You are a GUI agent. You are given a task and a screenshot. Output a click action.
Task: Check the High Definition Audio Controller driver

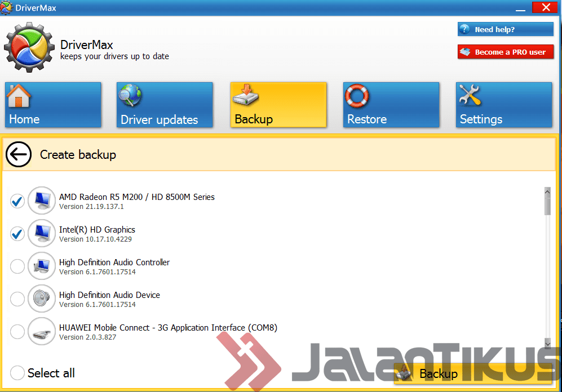(17, 266)
